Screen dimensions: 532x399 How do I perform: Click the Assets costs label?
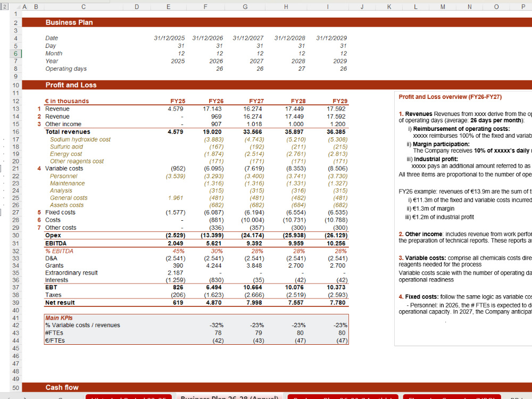[x=66, y=205]
